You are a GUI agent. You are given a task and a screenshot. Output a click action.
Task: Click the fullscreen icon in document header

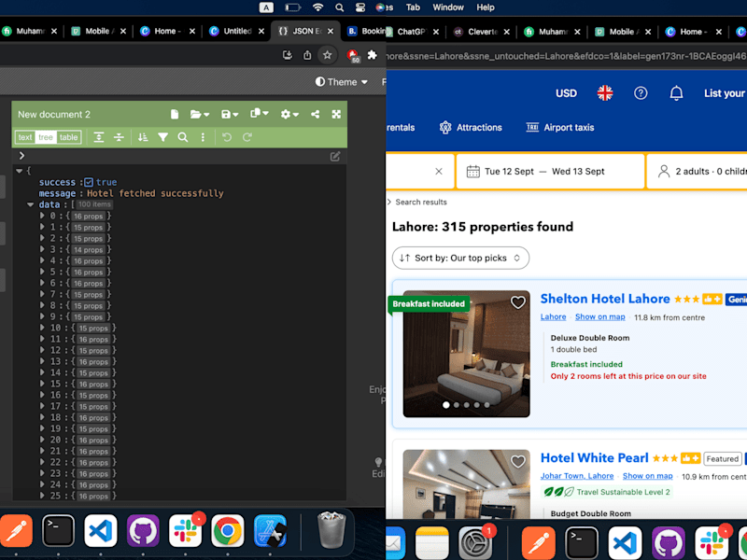click(336, 114)
